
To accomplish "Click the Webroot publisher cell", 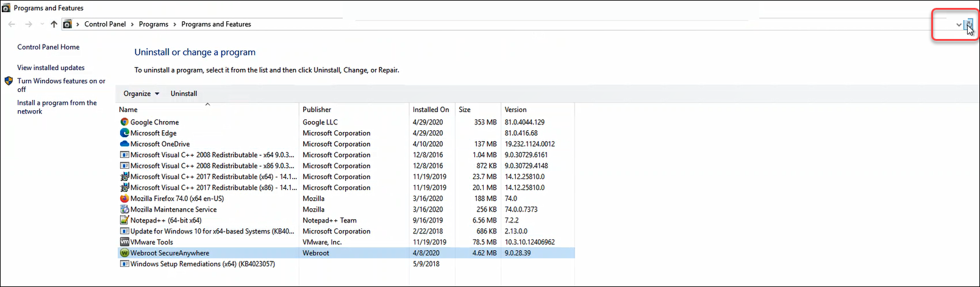I will [316, 253].
